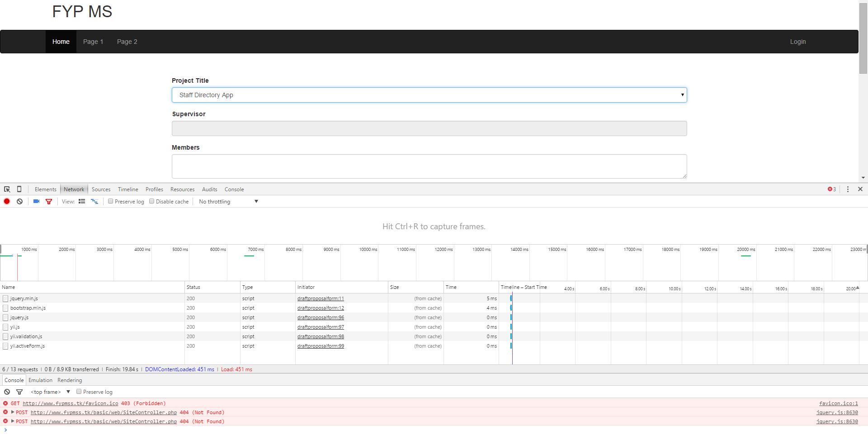Open the console filter funnel icon
The height and width of the screenshot is (444, 868).
pos(19,392)
